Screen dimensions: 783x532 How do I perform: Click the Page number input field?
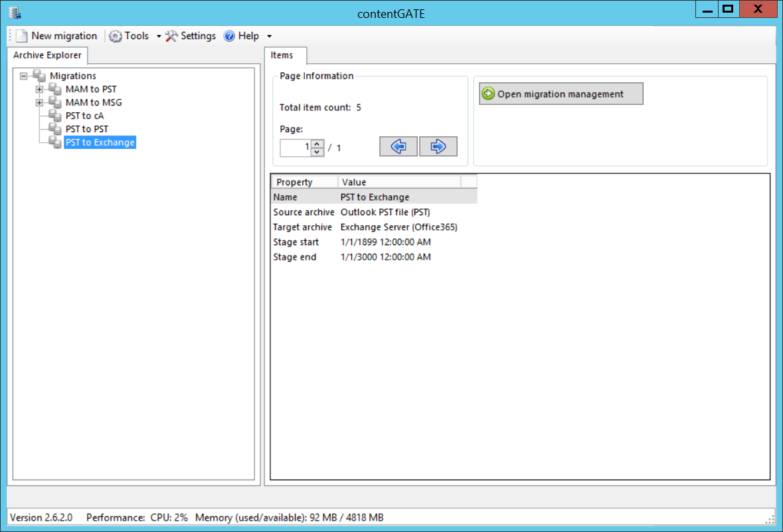tap(296, 147)
